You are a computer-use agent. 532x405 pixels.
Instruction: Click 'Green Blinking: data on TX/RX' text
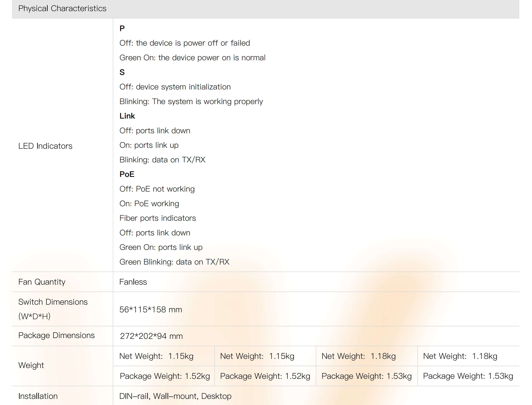[x=174, y=262]
